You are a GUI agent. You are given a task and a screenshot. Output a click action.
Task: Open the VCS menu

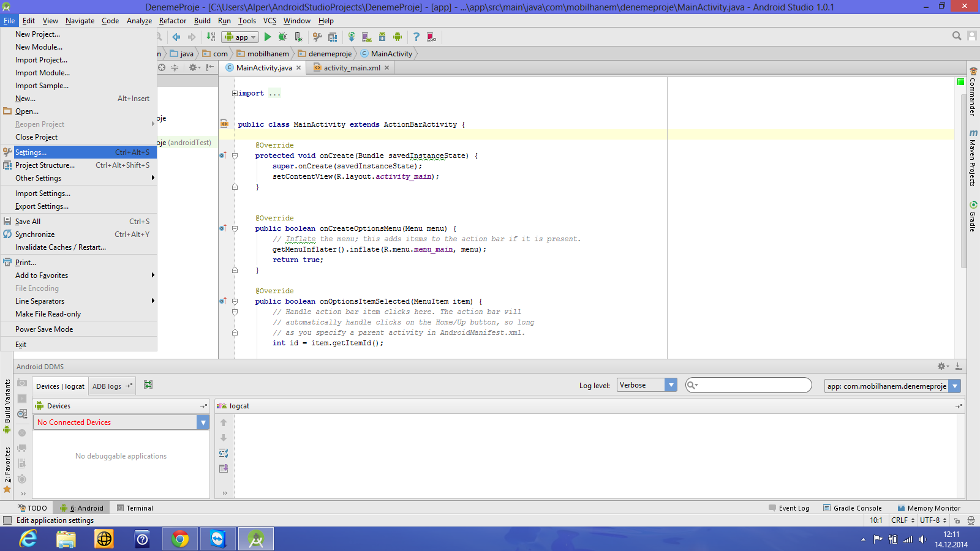pyautogui.click(x=269, y=21)
